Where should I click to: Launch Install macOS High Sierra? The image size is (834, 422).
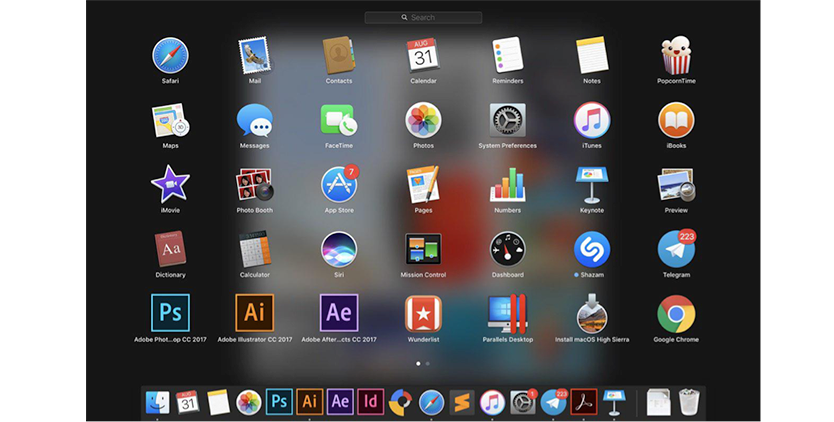coord(592,313)
